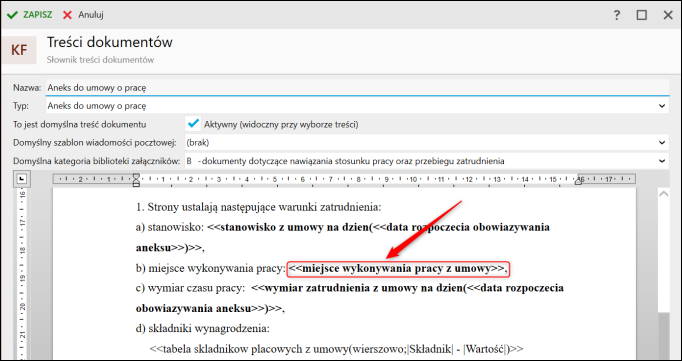The image size is (682, 361).
Task: Place cursor in the miejsce wykonywania pracy z umowy placeholder
Action: coord(398,268)
